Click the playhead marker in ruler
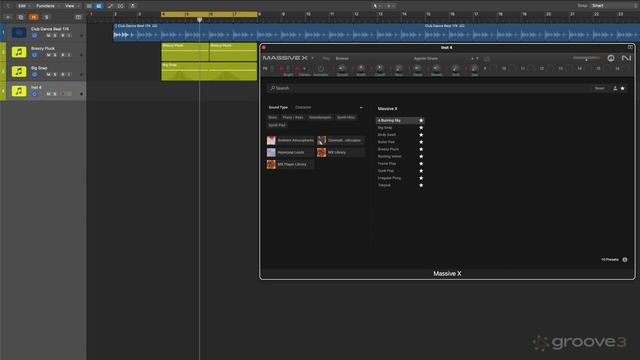The image size is (640, 360). pyautogui.click(x=200, y=20)
